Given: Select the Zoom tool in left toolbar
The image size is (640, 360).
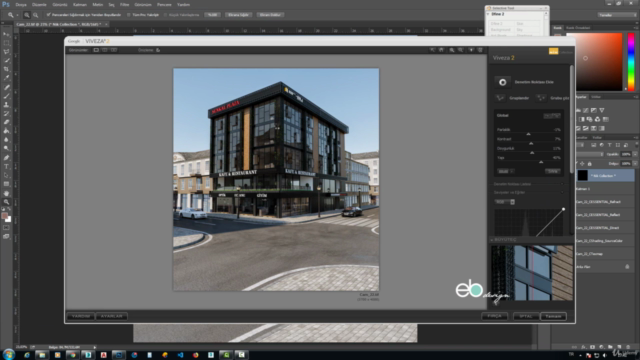Looking at the screenshot, I should [6, 202].
